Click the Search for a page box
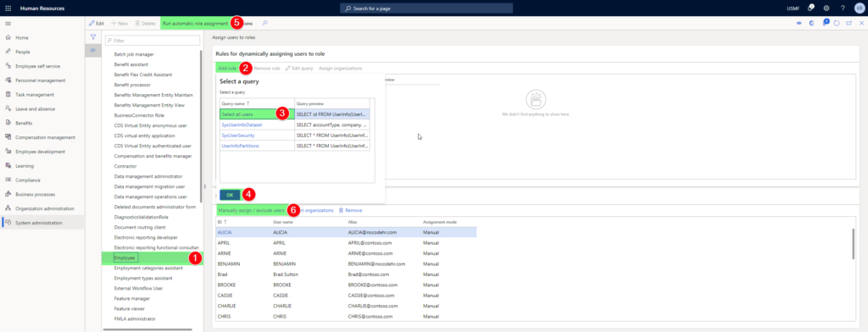Screen dimensions: 868x332 [x=426, y=8]
